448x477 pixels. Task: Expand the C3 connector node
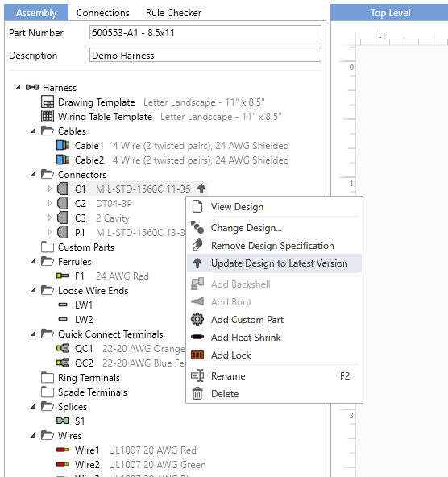(49, 218)
